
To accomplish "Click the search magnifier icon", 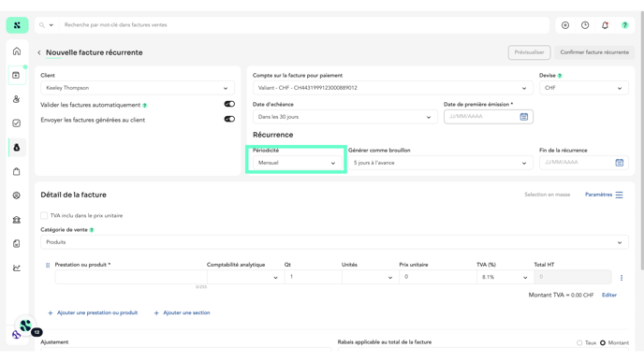I will click(x=42, y=25).
